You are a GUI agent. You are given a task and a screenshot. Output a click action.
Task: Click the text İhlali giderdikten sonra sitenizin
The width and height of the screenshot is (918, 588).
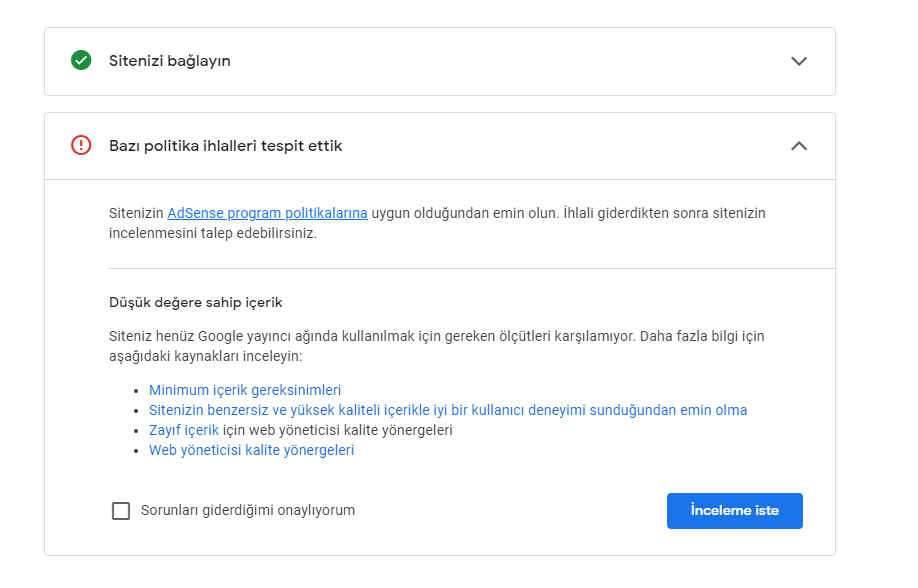pyautogui.click(x=664, y=213)
